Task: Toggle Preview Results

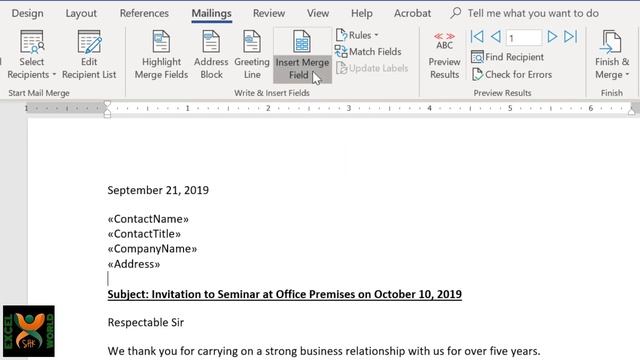Action: coord(444,55)
